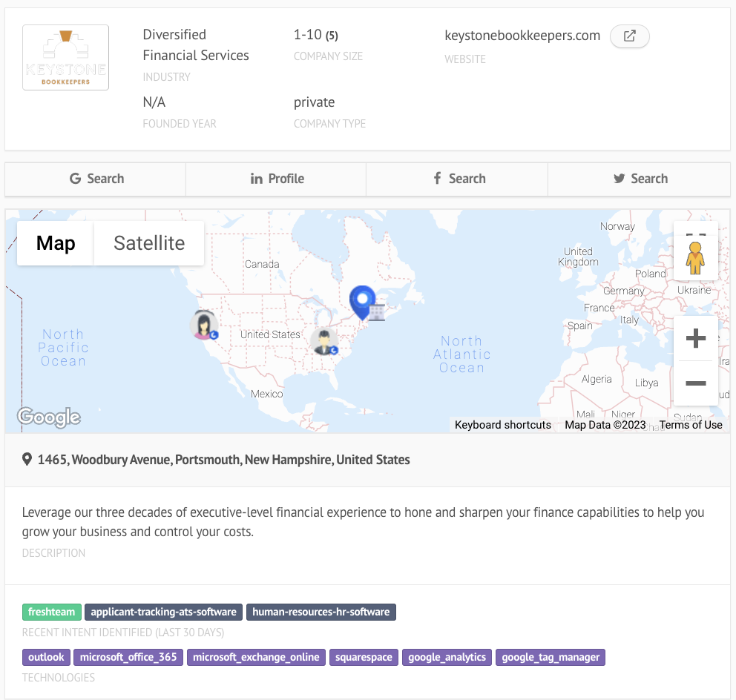View Keyboard shortcuts
The width and height of the screenshot is (736, 700).
tap(502, 425)
